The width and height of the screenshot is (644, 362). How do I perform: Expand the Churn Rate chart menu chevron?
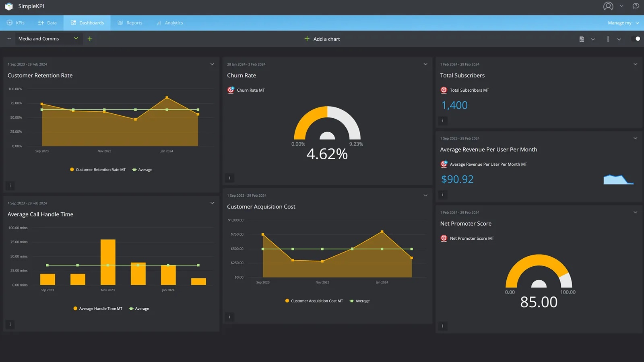(425, 64)
